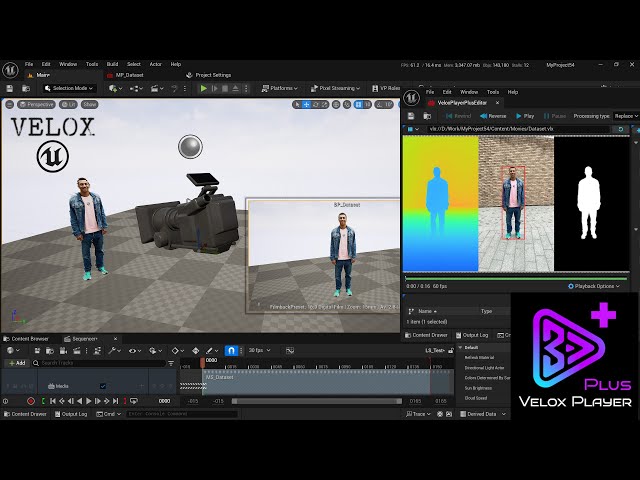Screen dimensions: 640x480
Task: Toggle surface snapping icon in viewport
Action: pyautogui.click(x=347, y=104)
